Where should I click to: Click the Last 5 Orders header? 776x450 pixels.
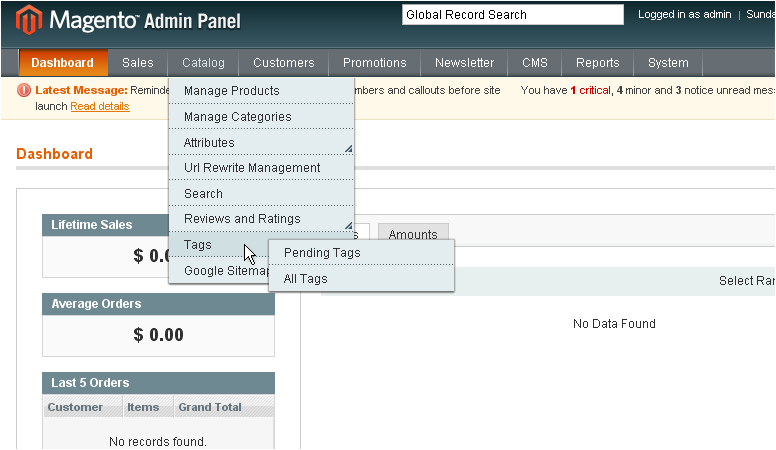pyautogui.click(x=158, y=383)
